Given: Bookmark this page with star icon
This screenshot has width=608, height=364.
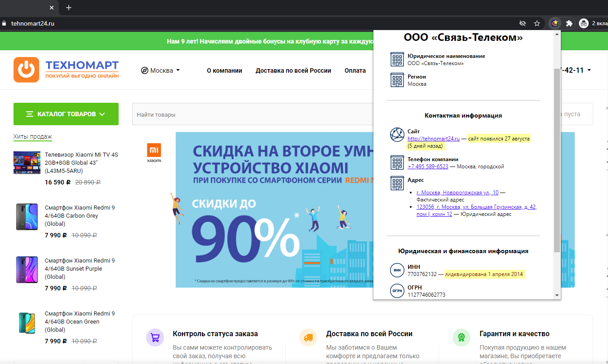Looking at the screenshot, I should [537, 23].
